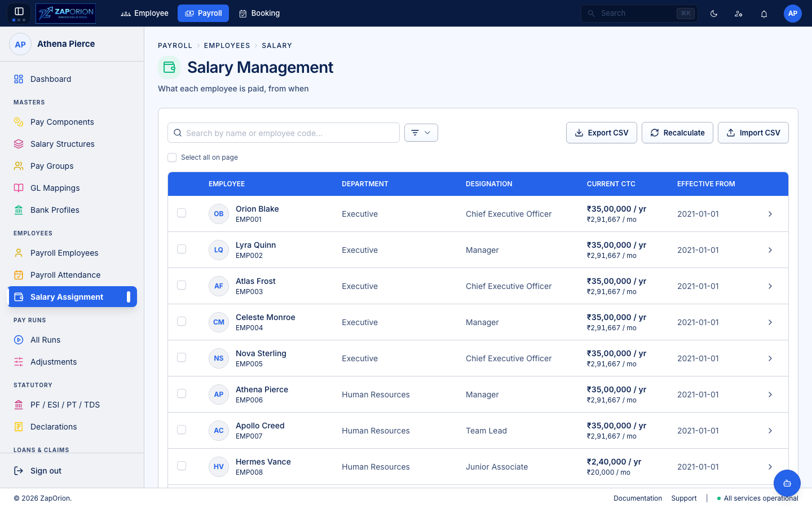Open All Runs

72,340
